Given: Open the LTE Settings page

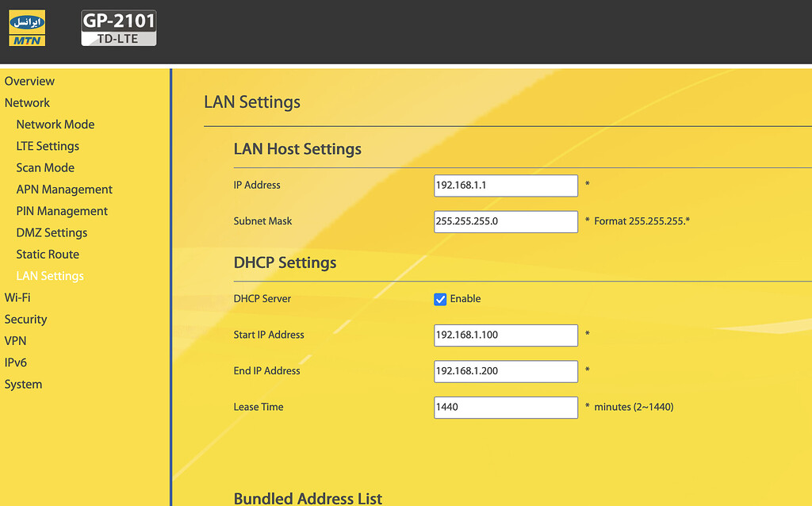Looking at the screenshot, I should click(x=48, y=146).
